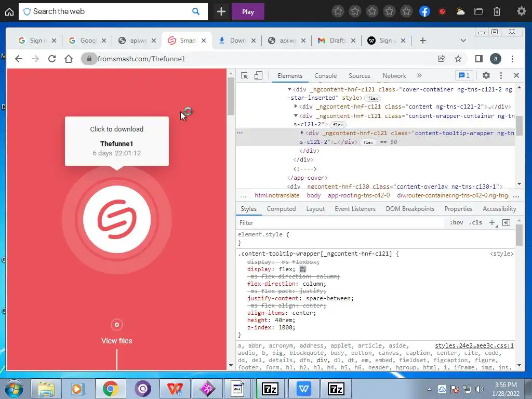This screenshot has height=399, width=532.
Task: Toggle :hov element state panel
Action: pos(456,222)
